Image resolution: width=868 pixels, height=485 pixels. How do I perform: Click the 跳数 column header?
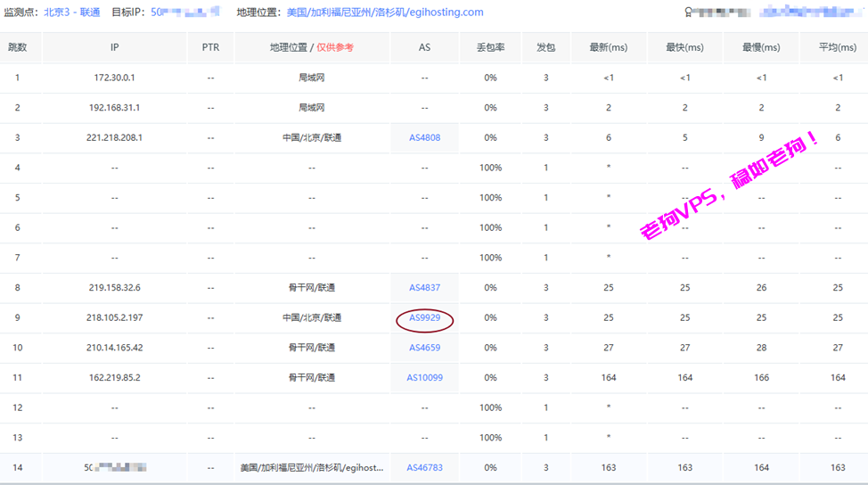click(x=17, y=47)
